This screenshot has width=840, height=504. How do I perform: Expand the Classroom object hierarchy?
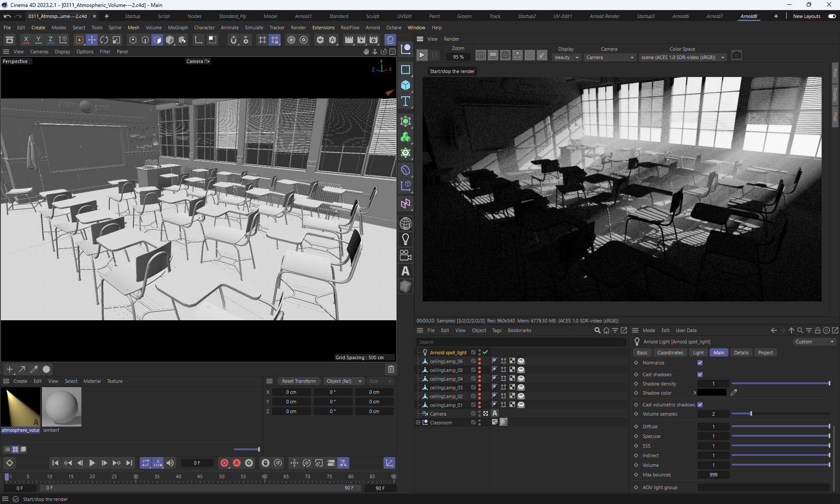click(418, 423)
